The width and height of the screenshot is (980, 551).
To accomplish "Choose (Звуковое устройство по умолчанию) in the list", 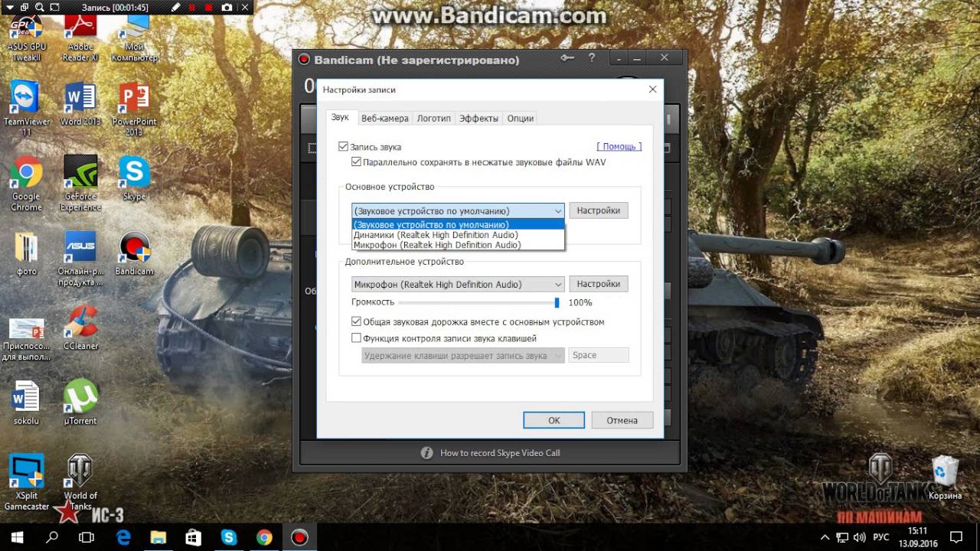I will (x=458, y=225).
